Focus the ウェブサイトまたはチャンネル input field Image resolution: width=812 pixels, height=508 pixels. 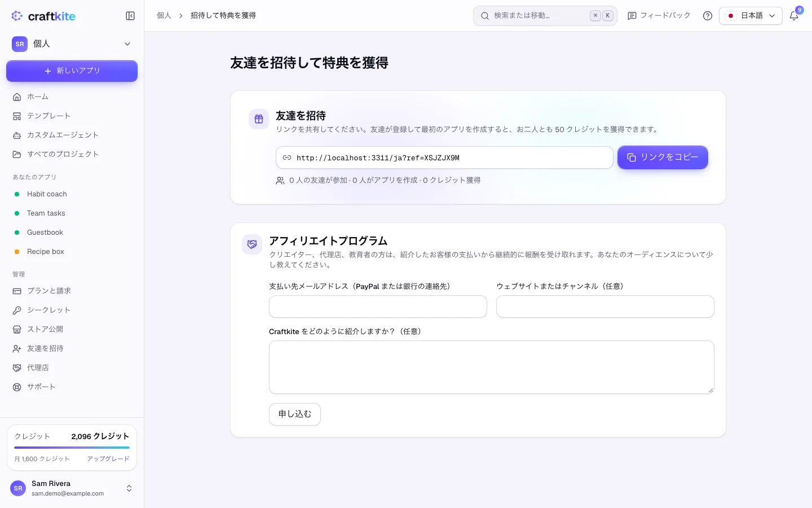click(x=605, y=306)
